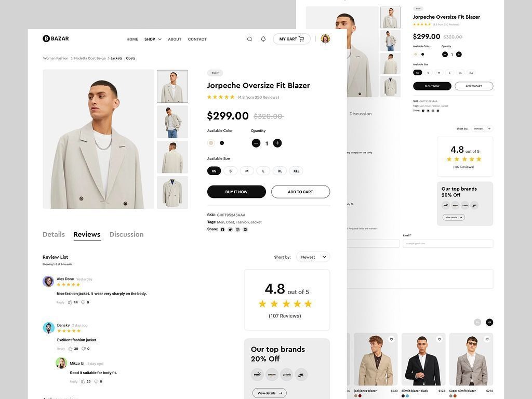The height and width of the screenshot is (399, 532).
Task: Thumbs-up Alex Done's review
Action: click(x=69, y=301)
